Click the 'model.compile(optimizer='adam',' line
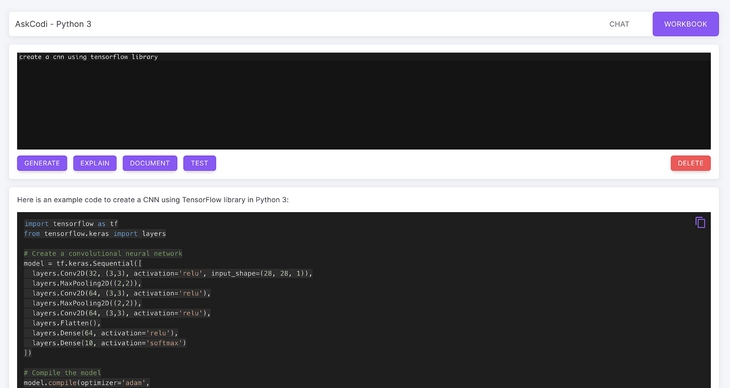The width and height of the screenshot is (730, 388). [x=87, y=383]
